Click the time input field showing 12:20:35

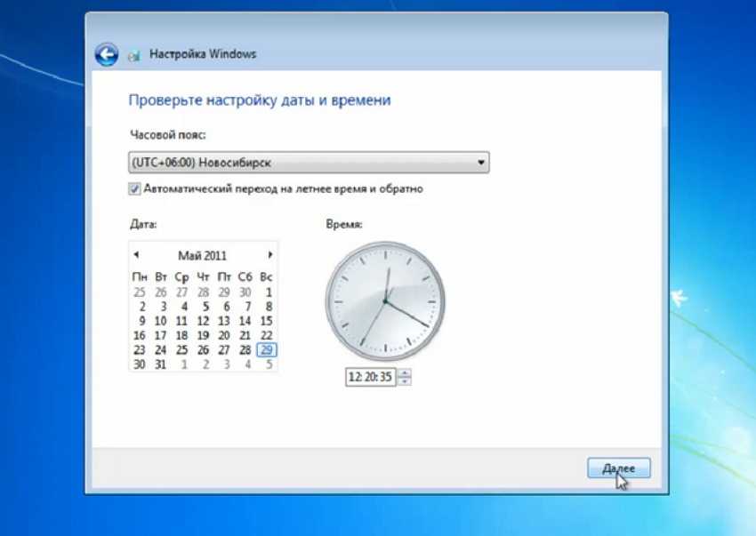click(370, 377)
